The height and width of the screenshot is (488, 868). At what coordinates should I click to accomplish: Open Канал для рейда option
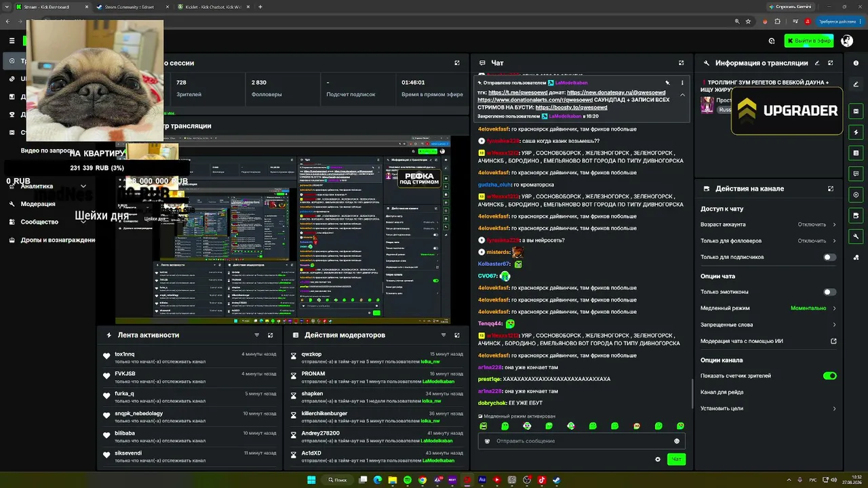coord(768,392)
